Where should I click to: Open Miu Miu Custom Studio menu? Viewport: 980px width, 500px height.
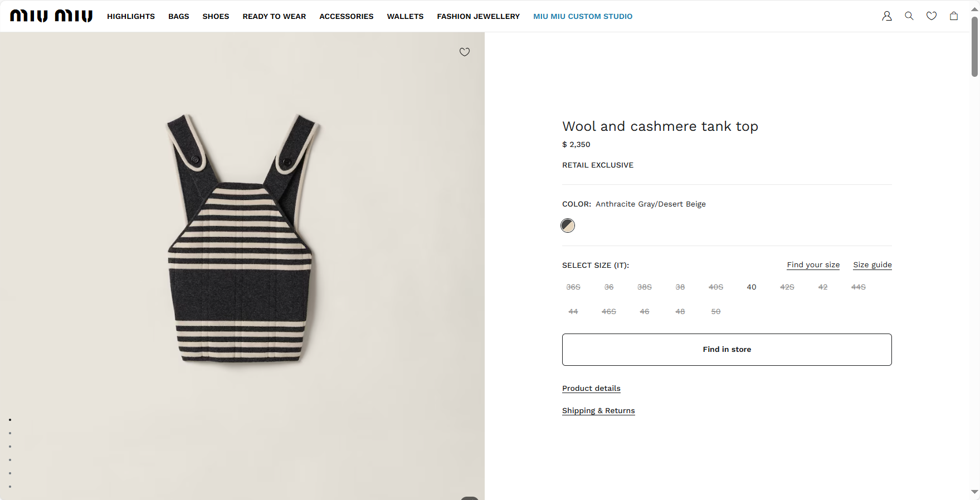click(x=583, y=16)
